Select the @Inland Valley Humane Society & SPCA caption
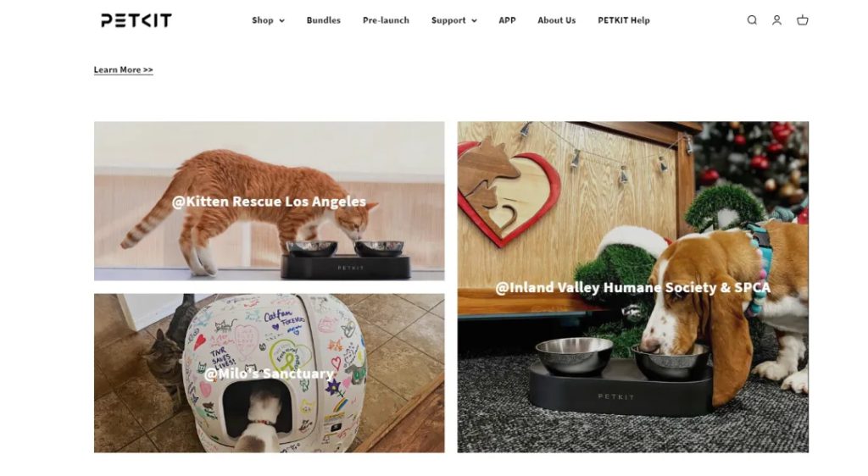Image resolution: width=868 pixels, height=476 pixels. (x=632, y=288)
